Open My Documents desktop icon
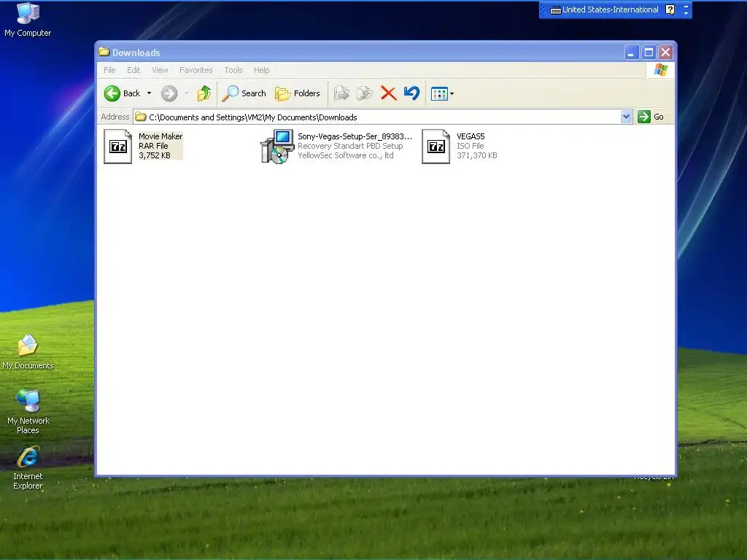Image resolution: width=747 pixels, height=560 pixels. (28, 352)
